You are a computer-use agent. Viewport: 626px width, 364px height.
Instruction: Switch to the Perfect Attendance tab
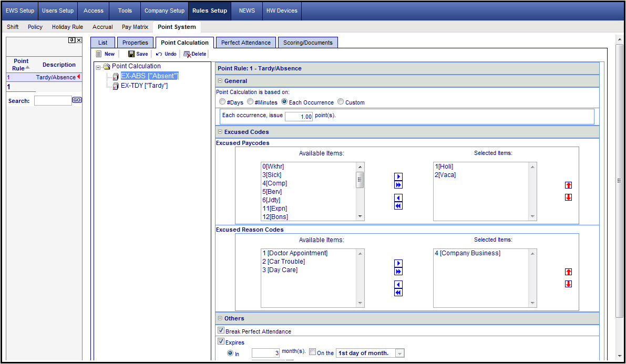(x=246, y=43)
